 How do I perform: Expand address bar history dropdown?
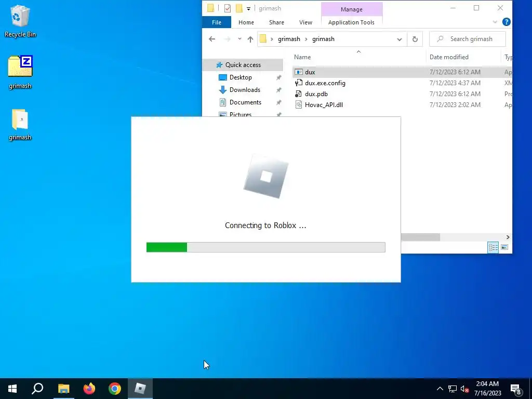click(400, 39)
